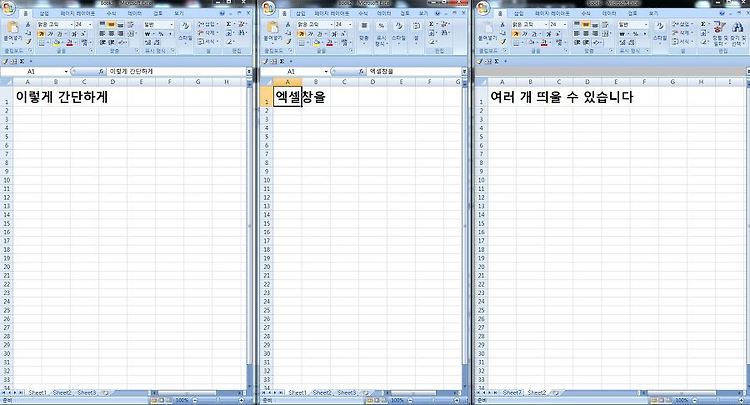Image resolution: width=750 pixels, height=405 pixels.
Task: Click Wrap Text icon in the left window
Action: pos(130,24)
